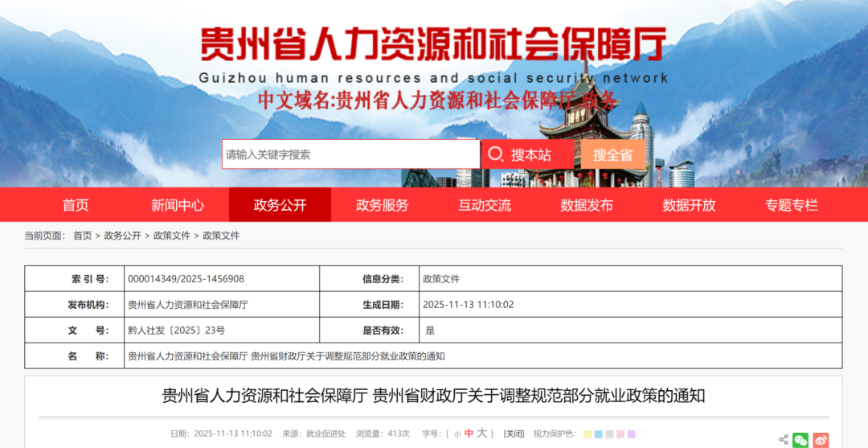Go to 新闻中心 in the nav bar
This screenshot has width=868, height=448.
coord(178,205)
